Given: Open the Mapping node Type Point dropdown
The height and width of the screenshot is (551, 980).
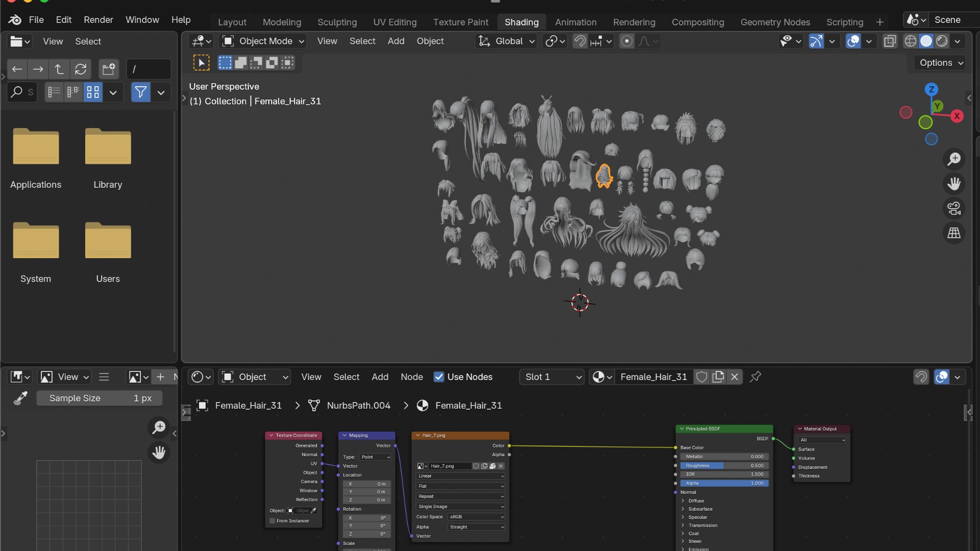Looking at the screenshot, I should [x=375, y=457].
